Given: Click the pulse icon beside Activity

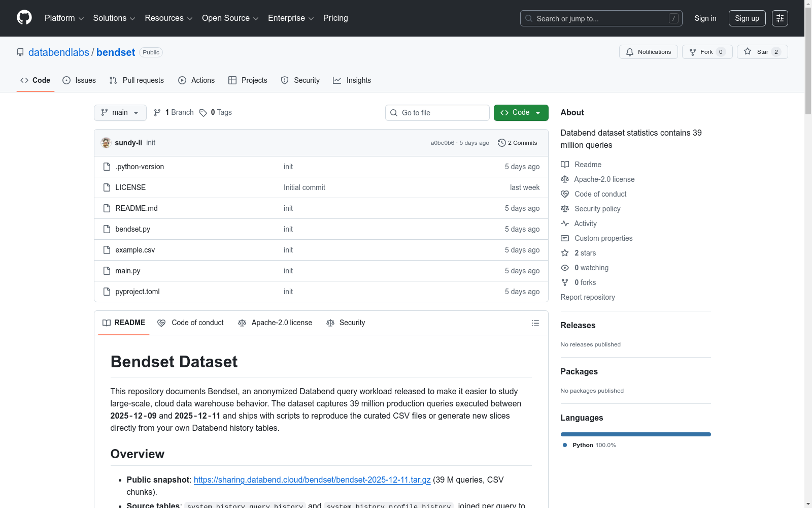Looking at the screenshot, I should coord(565,224).
